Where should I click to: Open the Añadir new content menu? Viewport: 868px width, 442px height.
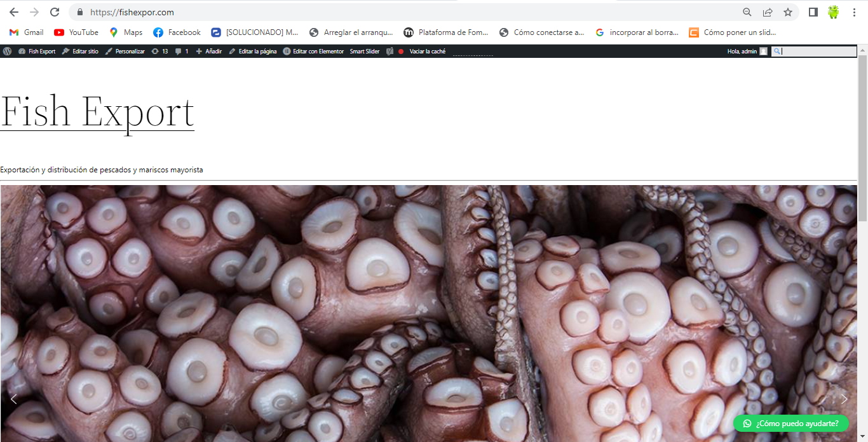pyautogui.click(x=208, y=52)
